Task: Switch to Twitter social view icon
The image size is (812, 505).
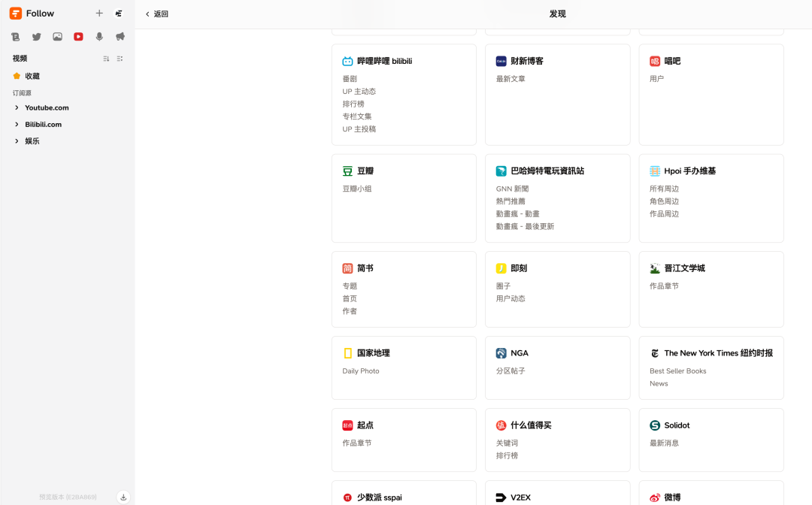Action: [36, 37]
